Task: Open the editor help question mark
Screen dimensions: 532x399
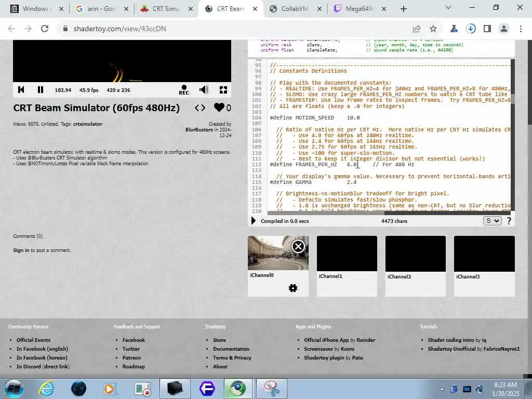Action: (x=509, y=221)
